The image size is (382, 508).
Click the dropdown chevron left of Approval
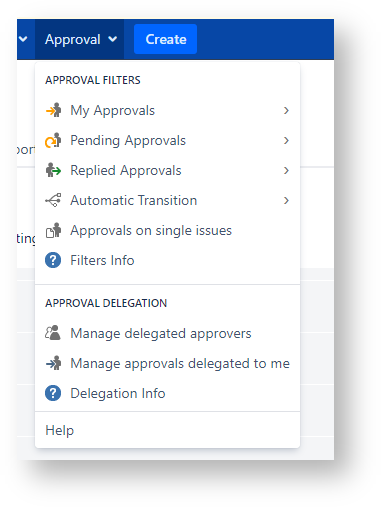click(23, 39)
